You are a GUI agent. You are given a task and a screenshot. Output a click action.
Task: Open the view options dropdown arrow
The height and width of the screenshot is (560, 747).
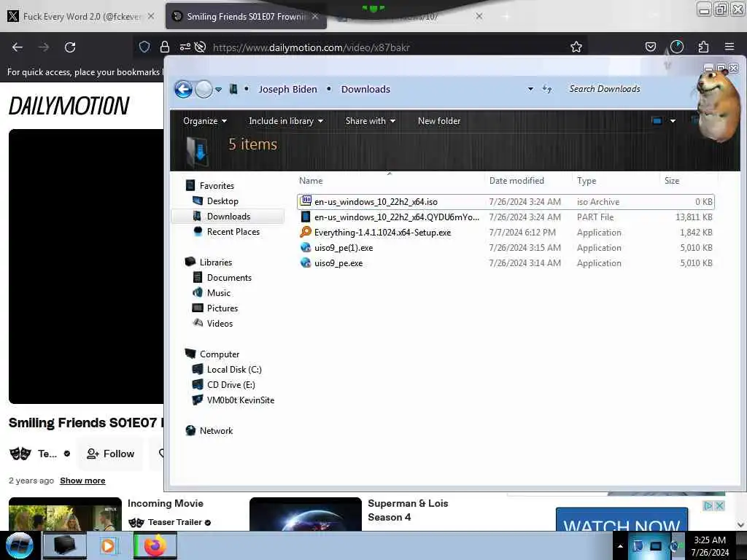[x=673, y=121]
